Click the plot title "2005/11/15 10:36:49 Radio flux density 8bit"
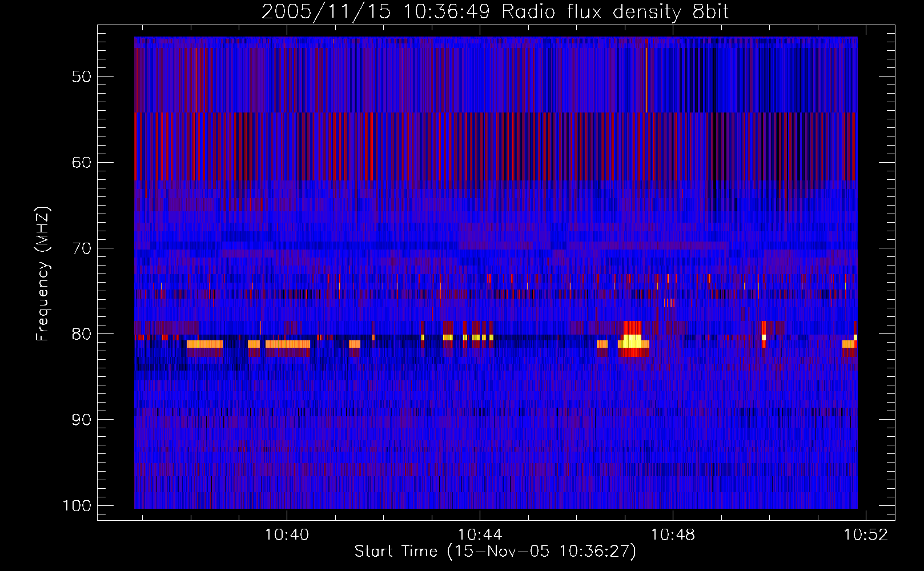The image size is (924, 571). (x=495, y=11)
